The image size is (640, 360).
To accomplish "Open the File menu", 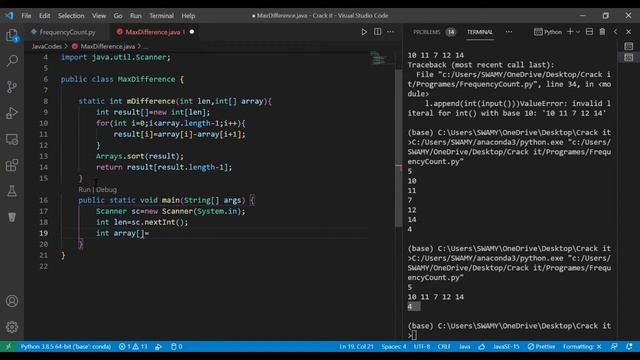I will pos(26,16).
